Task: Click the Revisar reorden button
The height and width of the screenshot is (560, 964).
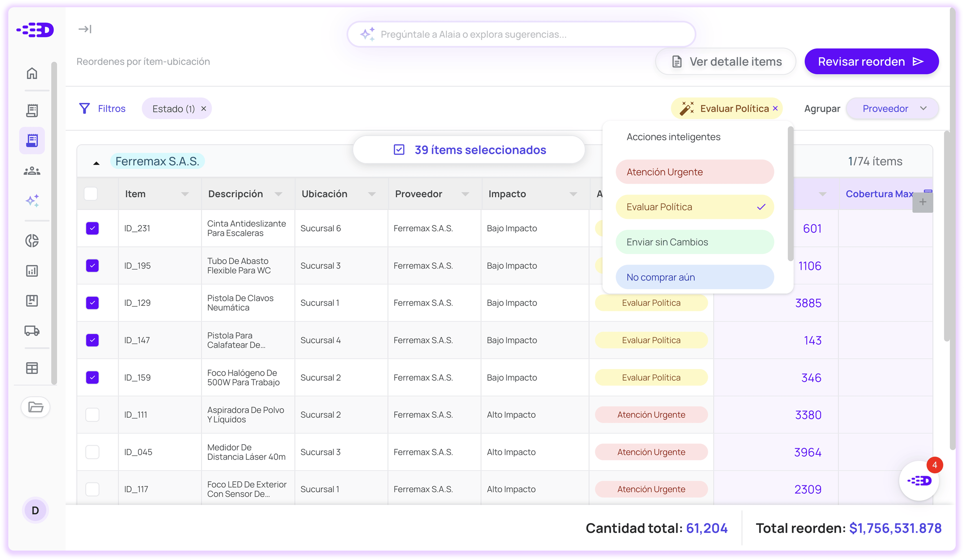Action: coord(871,61)
